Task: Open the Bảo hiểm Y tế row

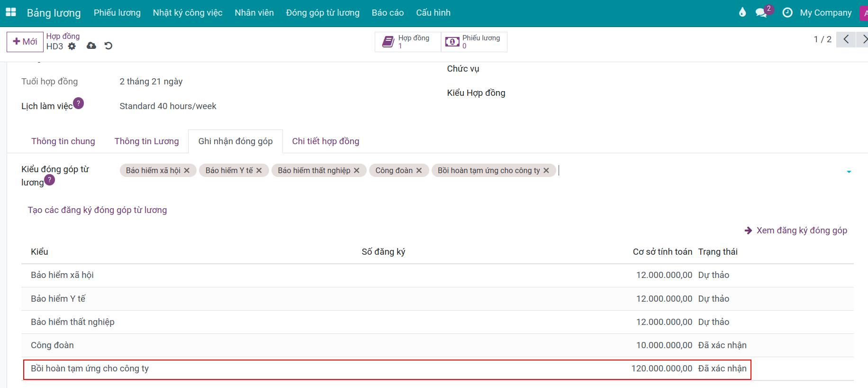Action: pos(437,299)
